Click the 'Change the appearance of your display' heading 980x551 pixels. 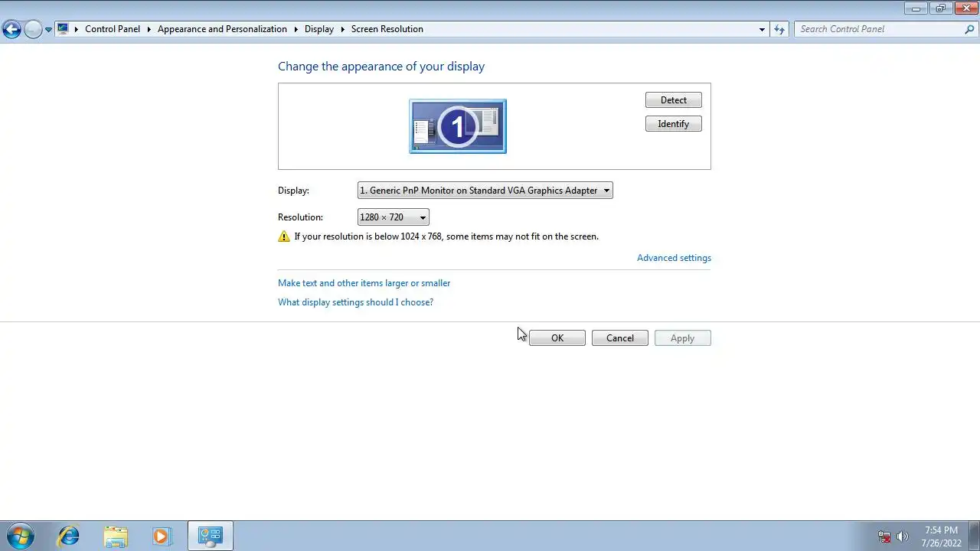point(381,67)
